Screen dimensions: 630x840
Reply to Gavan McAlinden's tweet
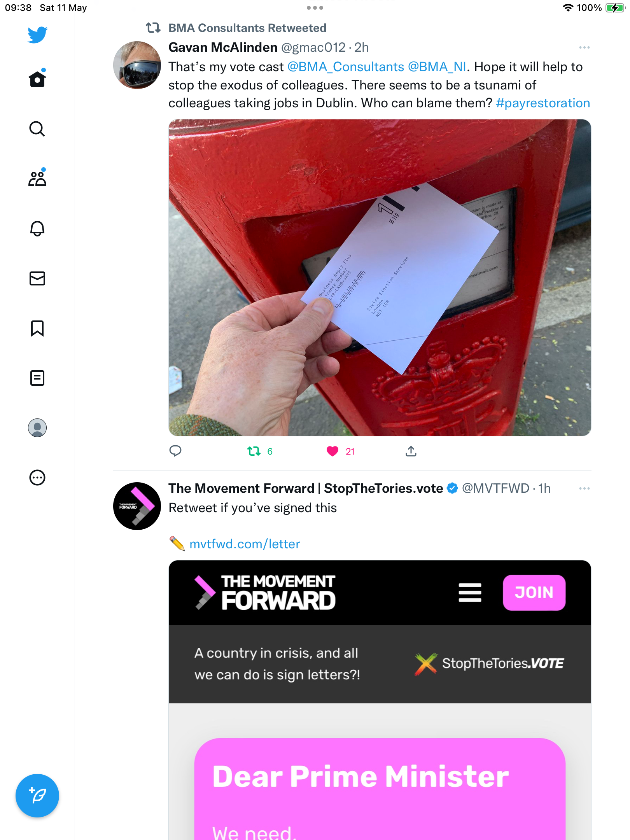tap(175, 451)
